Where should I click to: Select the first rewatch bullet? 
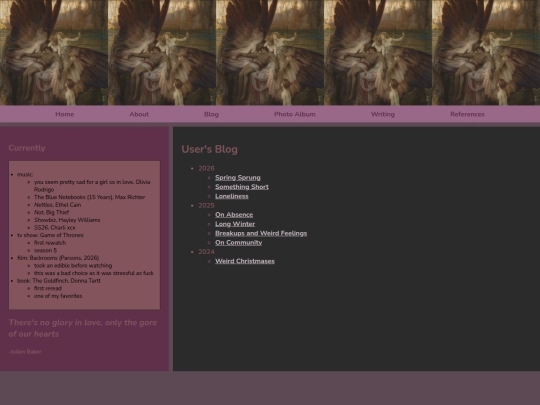point(50,243)
